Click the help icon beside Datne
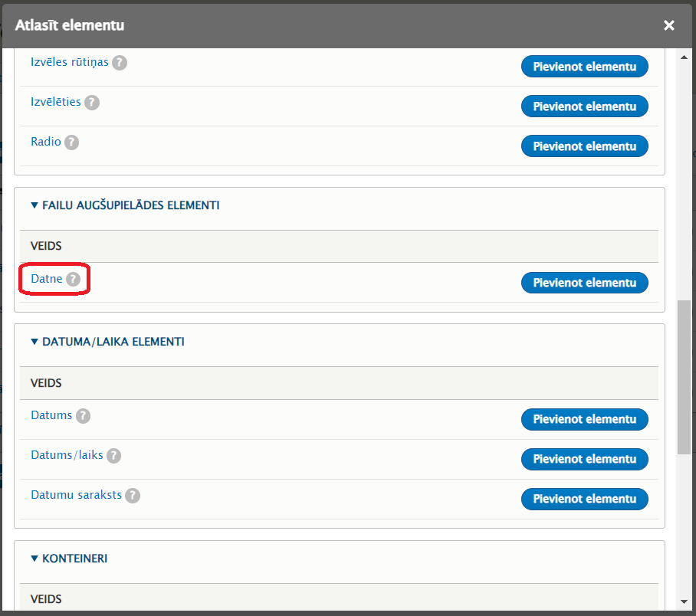This screenshot has height=616, width=696. pyautogui.click(x=74, y=279)
